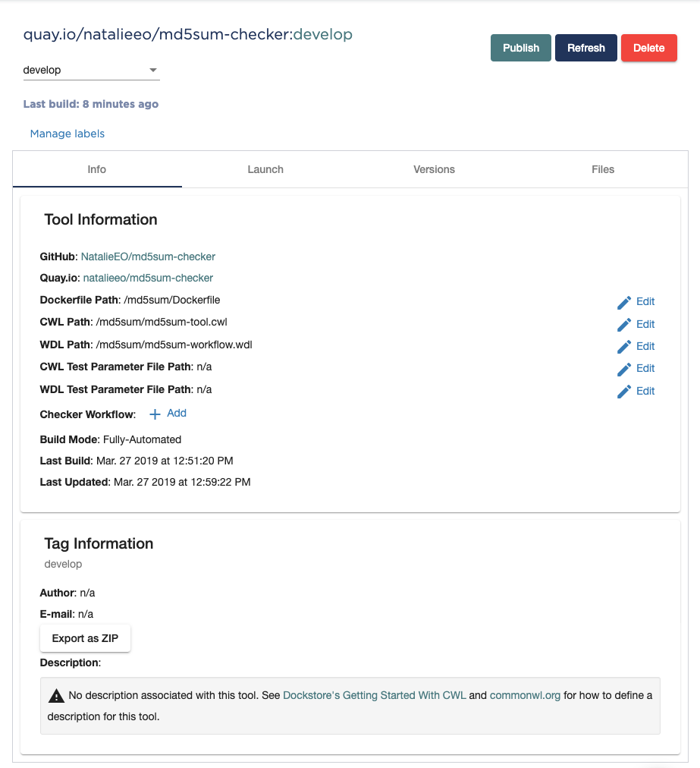700x768 pixels.
Task: Open the develop version selector dropdown
Action: click(153, 70)
